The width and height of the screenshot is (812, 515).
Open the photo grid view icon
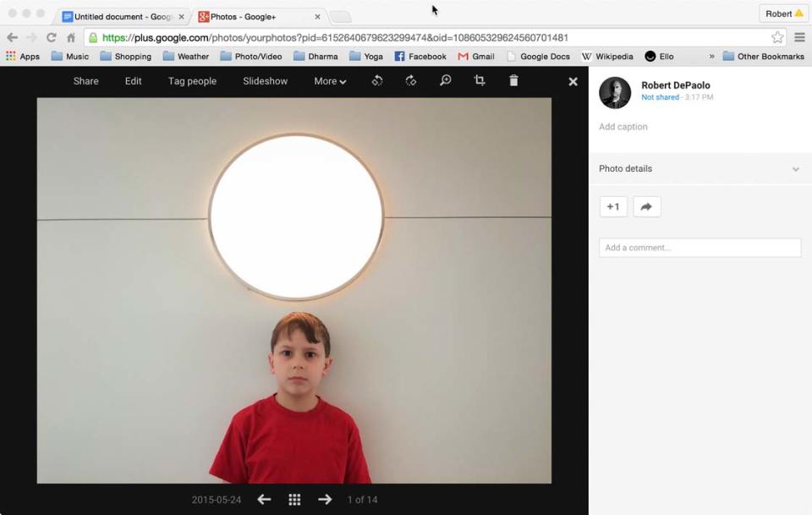pyautogui.click(x=294, y=500)
